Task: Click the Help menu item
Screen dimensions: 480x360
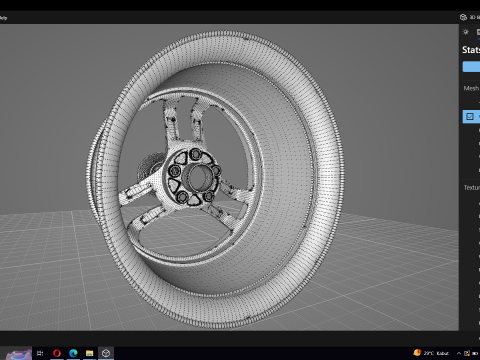Action: pos(3,18)
